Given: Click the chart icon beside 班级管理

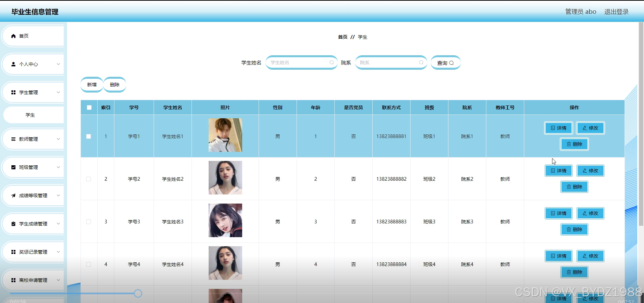Looking at the screenshot, I should click(x=13, y=167).
